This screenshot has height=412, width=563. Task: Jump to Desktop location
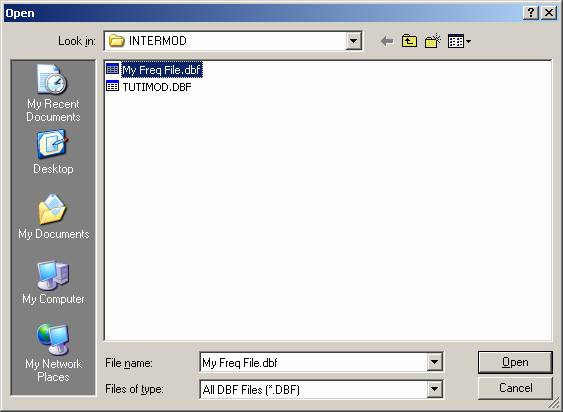(x=53, y=153)
